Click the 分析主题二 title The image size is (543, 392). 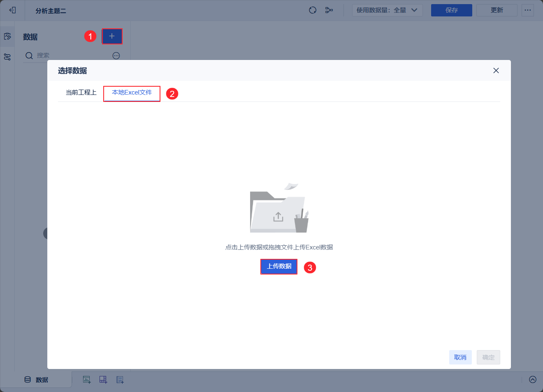[51, 11]
